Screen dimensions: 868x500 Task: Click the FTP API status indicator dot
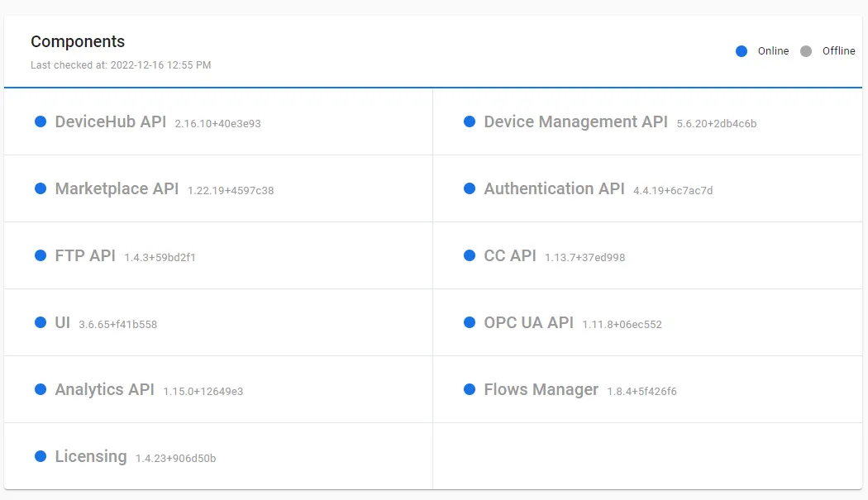coord(41,256)
